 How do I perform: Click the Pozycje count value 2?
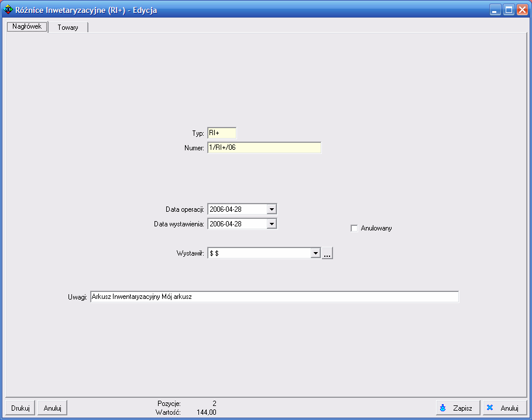tap(214, 404)
